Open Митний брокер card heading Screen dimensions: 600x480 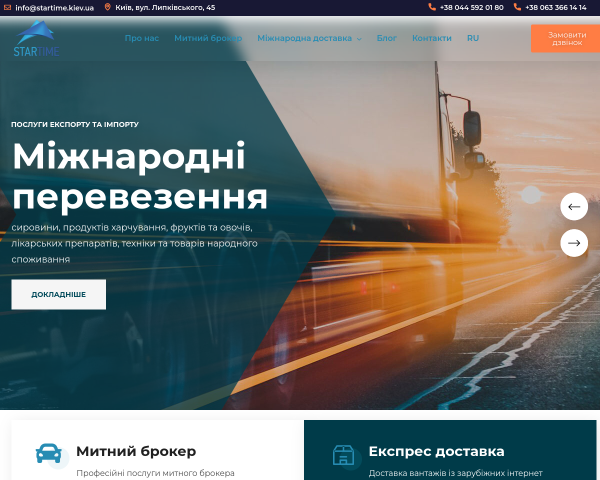coord(136,451)
